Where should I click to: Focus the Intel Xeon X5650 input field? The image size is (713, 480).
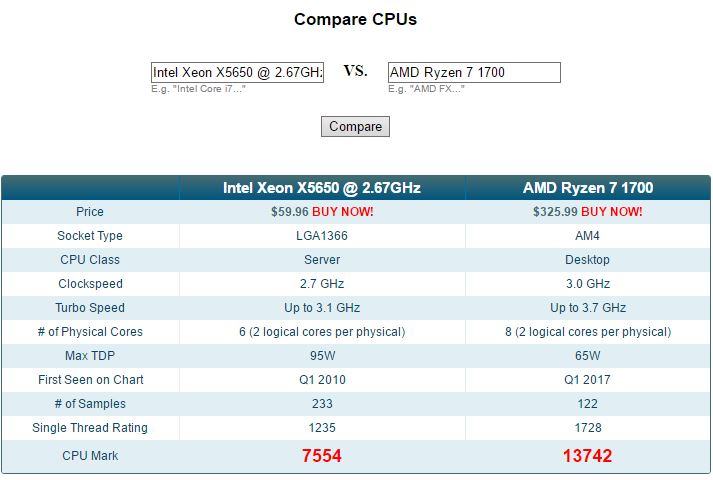click(x=237, y=72)
